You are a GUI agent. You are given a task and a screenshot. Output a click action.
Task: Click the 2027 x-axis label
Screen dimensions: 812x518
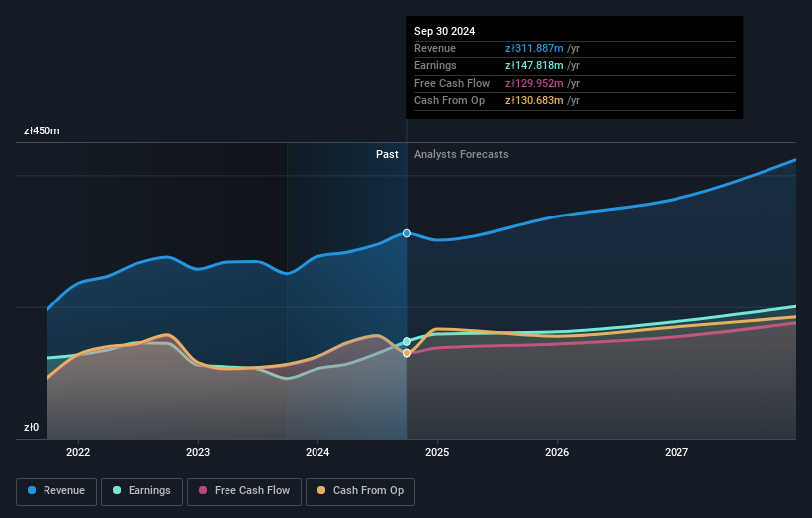coord(677,453)
